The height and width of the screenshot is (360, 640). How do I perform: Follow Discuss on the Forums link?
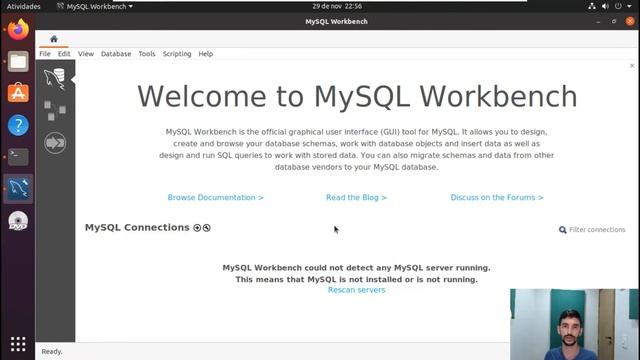click(497, 198)
